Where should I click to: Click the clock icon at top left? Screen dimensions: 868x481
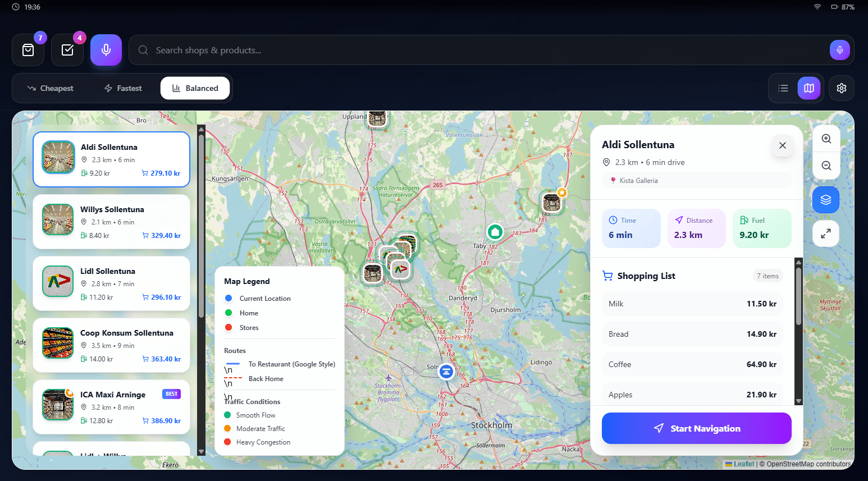click(x=16, y=7)
